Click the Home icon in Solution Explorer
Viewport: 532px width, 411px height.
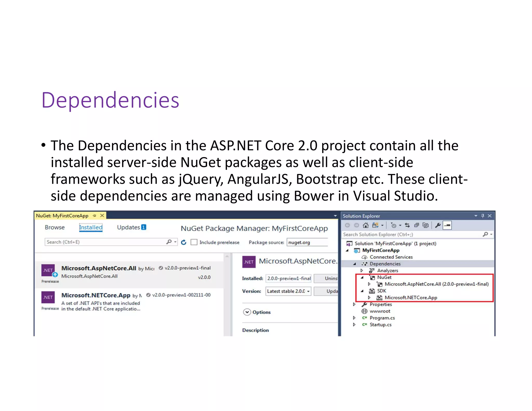365,225
